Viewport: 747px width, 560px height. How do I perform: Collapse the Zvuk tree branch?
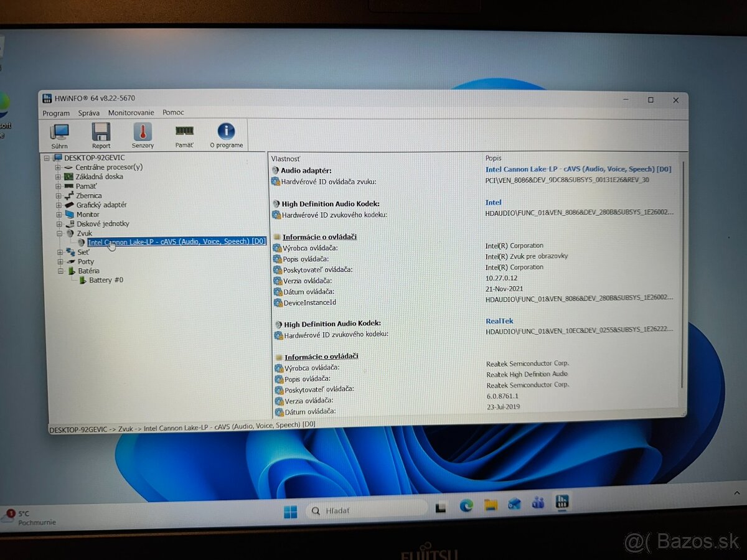point(59,233)
